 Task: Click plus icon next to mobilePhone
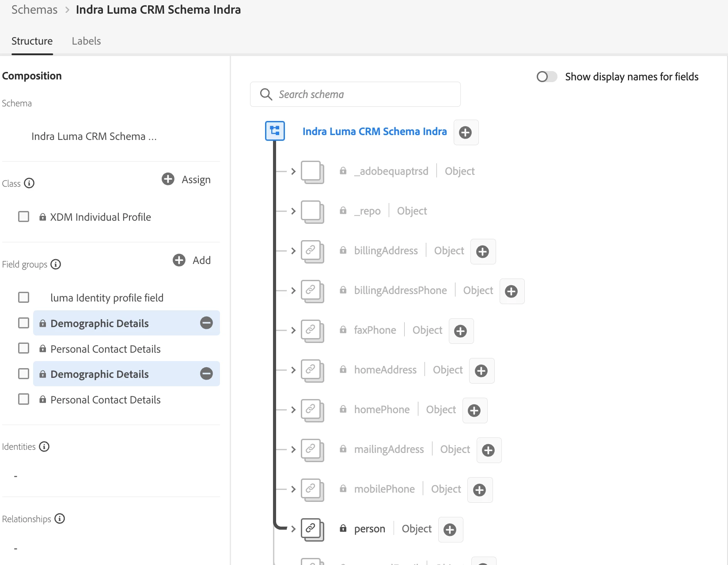tap(480, 490)
